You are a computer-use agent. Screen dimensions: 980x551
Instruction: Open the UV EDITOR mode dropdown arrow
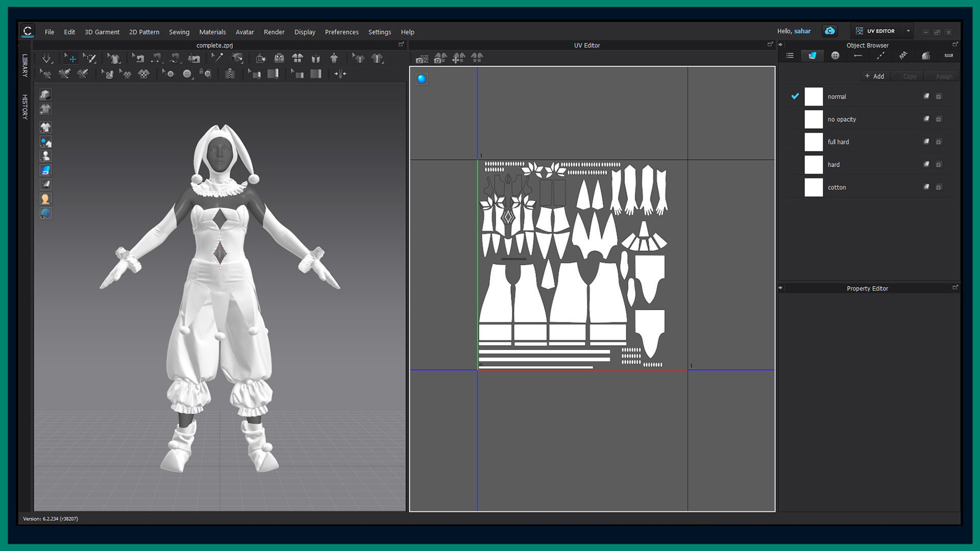[x=908, y=31]
